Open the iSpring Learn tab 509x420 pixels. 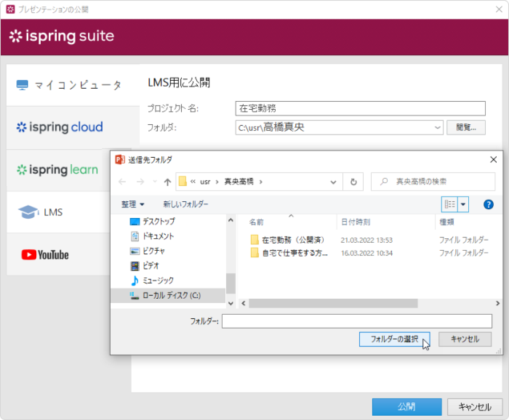click(x=58, y=170)
